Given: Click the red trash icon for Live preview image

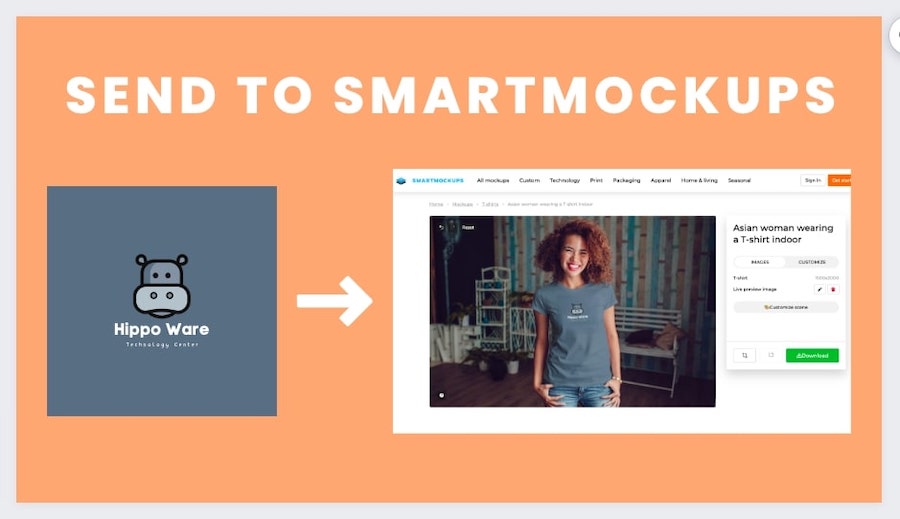Looking at the screenshot, I should (x=833, y=289).
